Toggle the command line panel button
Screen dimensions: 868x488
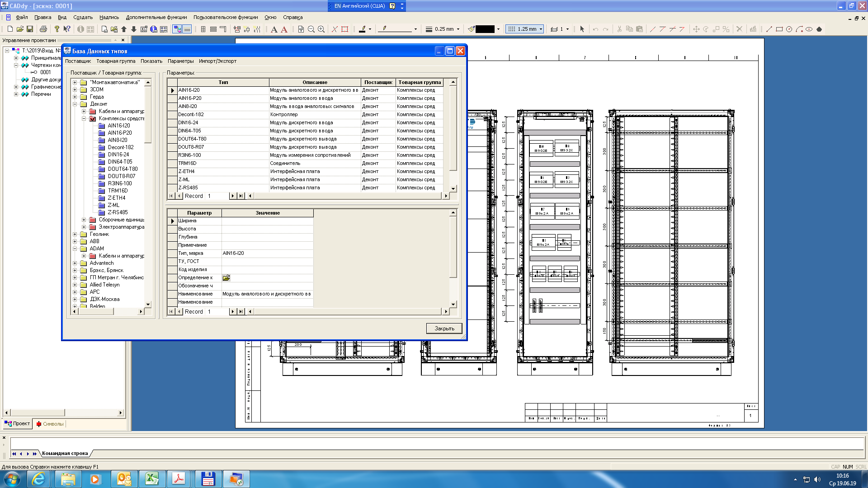coord(187,29)
